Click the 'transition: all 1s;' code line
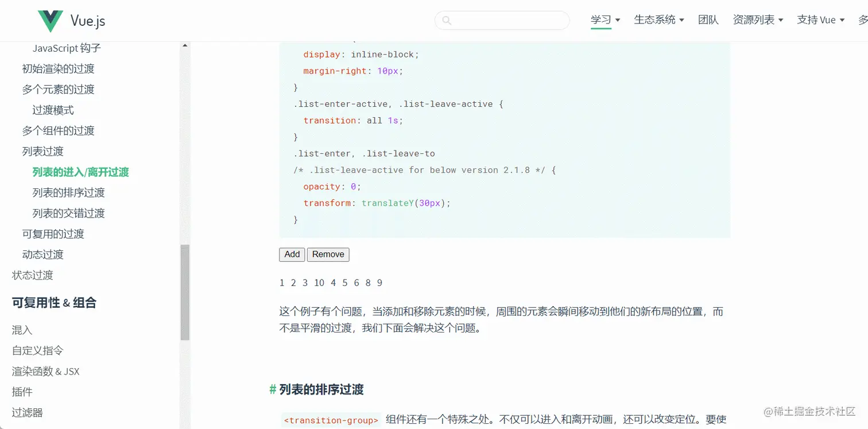 point(353,121)
